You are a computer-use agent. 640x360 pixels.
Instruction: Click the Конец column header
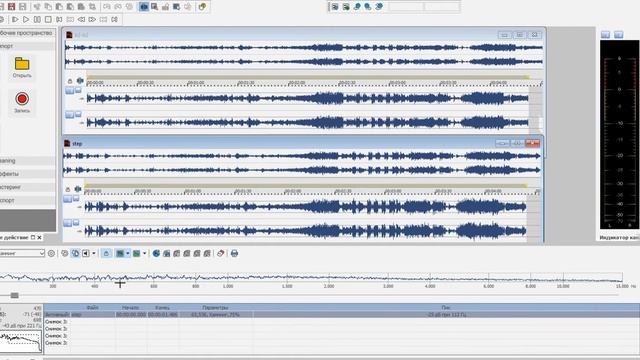point(162,307)
